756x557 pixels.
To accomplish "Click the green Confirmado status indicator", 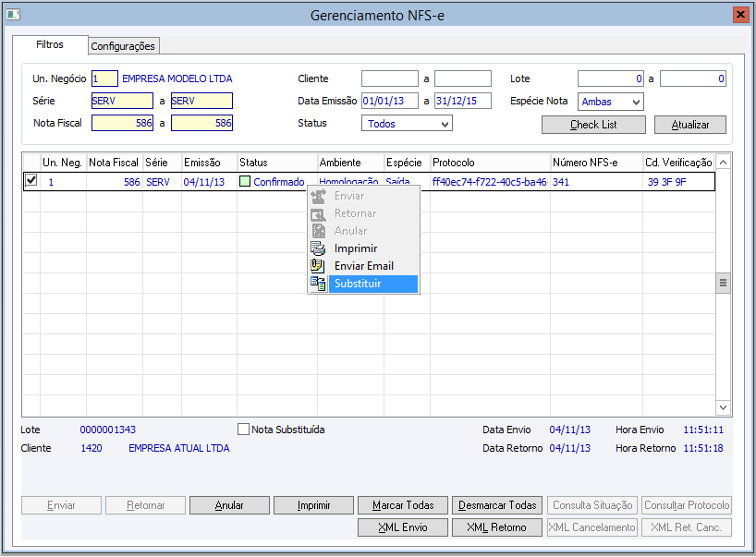I will click(x=245, y=182).
